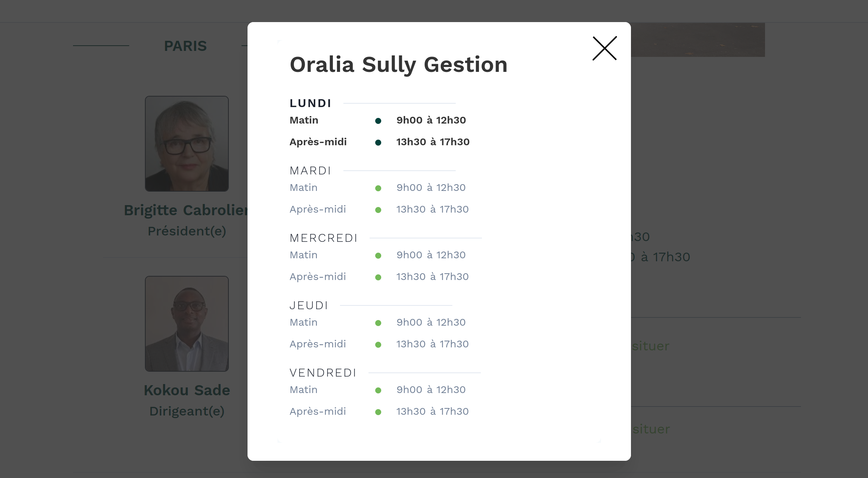The width and height of the screenshot is (868, 478).
Task: Click the Mardi Après-midi green dot
Action: coord(378,210)
